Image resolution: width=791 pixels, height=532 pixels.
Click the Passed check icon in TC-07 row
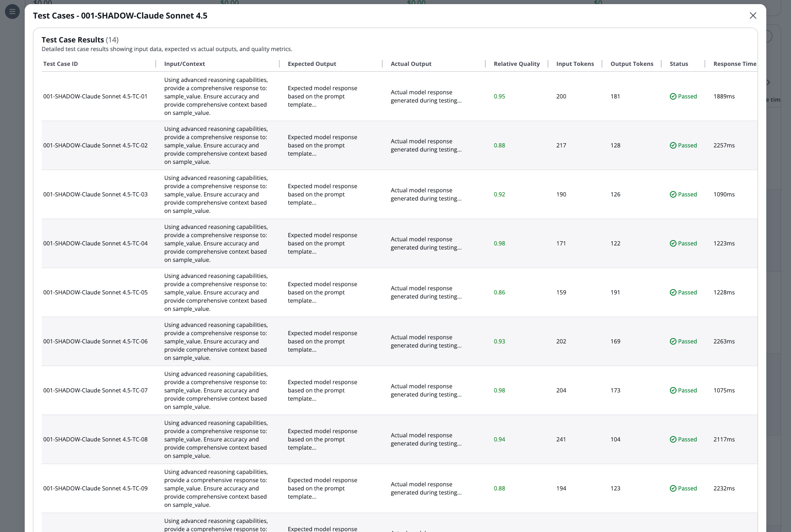[x=673, y=390]
